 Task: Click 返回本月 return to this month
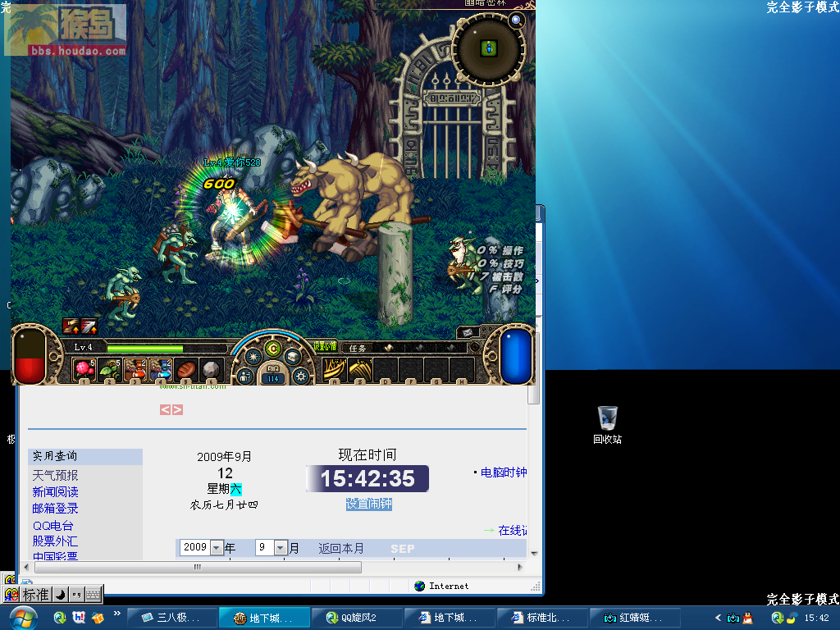(x=341, y=549)
